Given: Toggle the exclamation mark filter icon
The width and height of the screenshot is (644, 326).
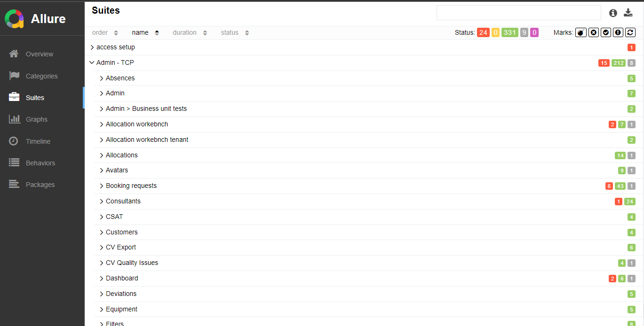Looking at the screenshot, I should click(618, 32).
